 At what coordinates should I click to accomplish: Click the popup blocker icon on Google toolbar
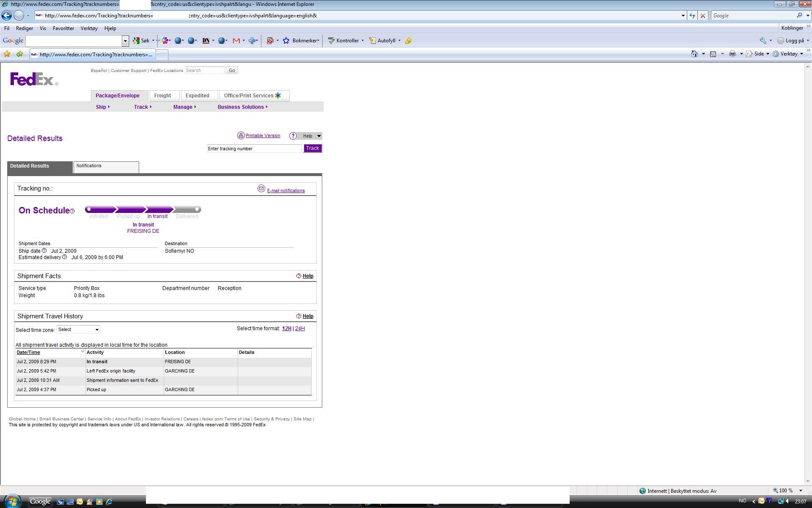point(270,41)
